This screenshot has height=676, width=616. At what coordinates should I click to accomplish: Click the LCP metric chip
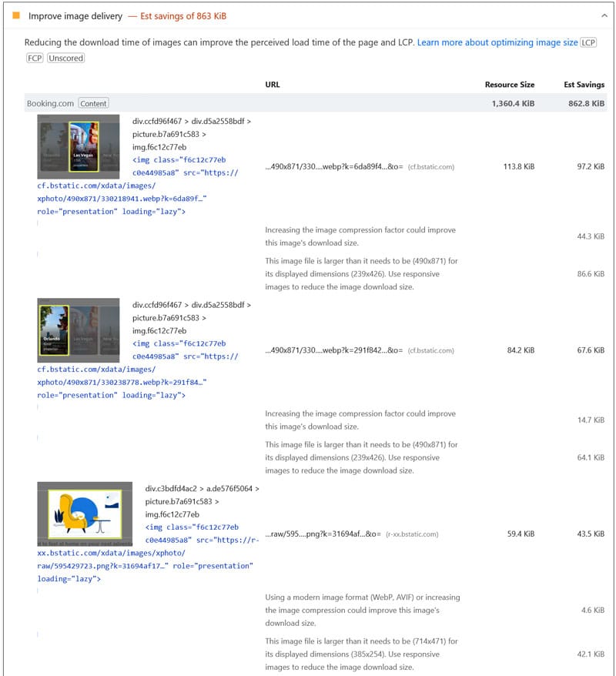coord(588,42)
